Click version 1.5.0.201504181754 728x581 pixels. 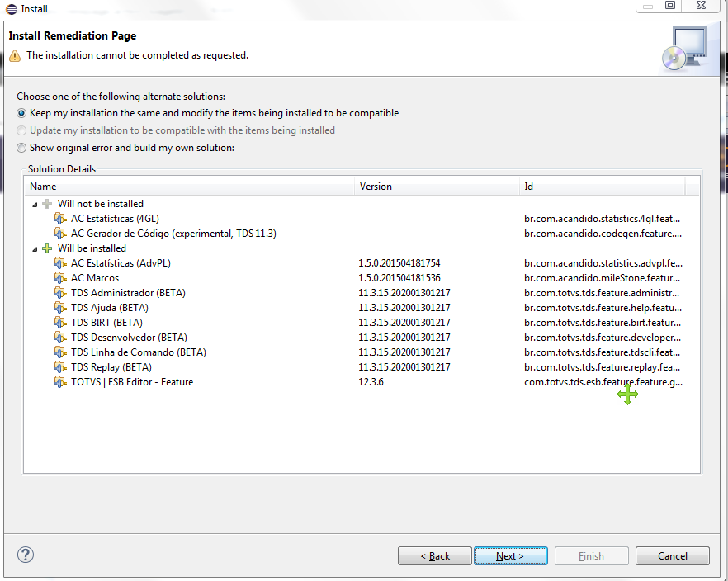coord(399,263)
